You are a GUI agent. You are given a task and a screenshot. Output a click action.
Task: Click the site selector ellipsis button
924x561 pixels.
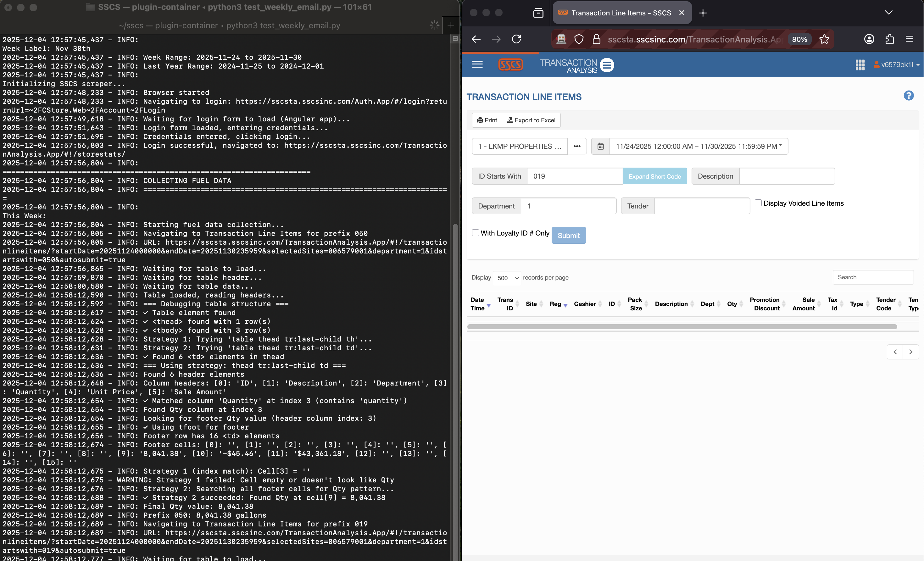coord(577,146)
